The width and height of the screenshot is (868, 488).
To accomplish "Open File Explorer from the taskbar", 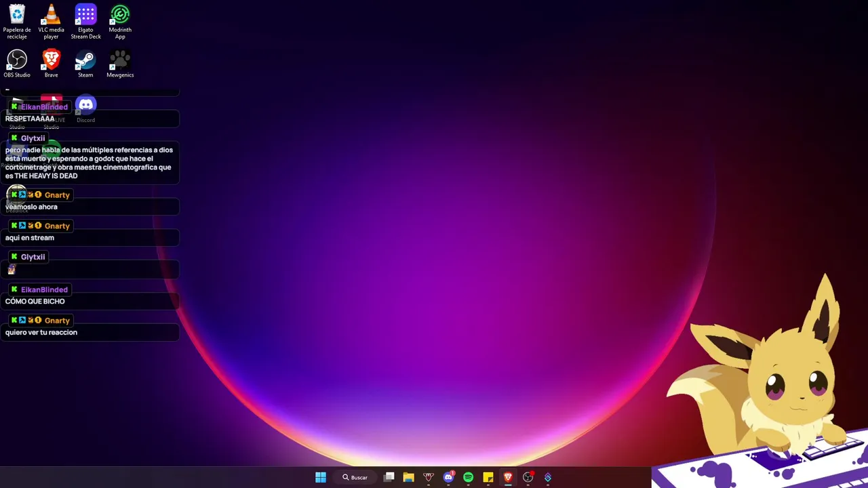I will [x=408, y=477].
